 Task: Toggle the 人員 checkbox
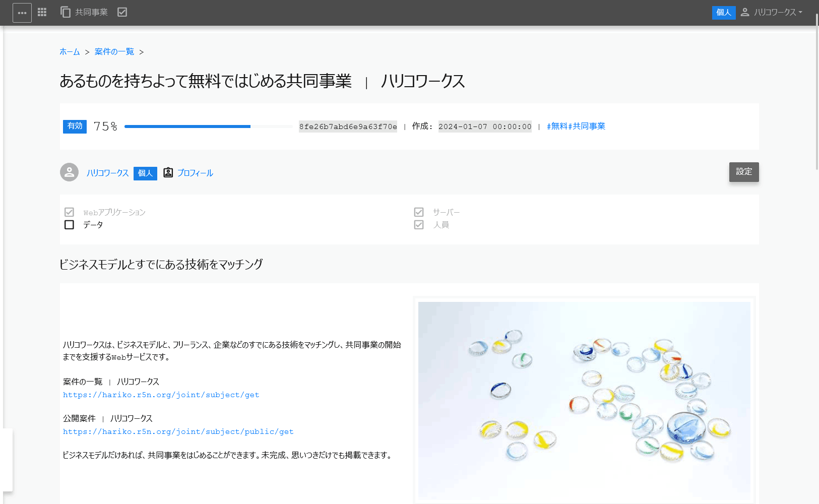[x=419, y=225]
